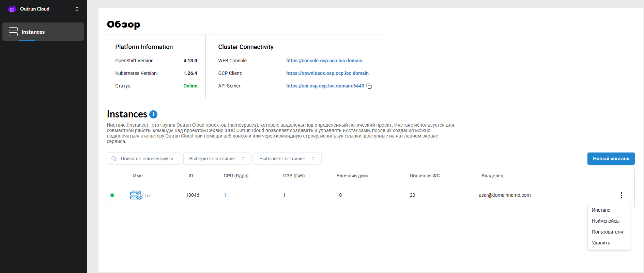This screenshot has height=273, width=644.
Task: Expand the Outrun Cloud project switcher
Action: [77, 9]
